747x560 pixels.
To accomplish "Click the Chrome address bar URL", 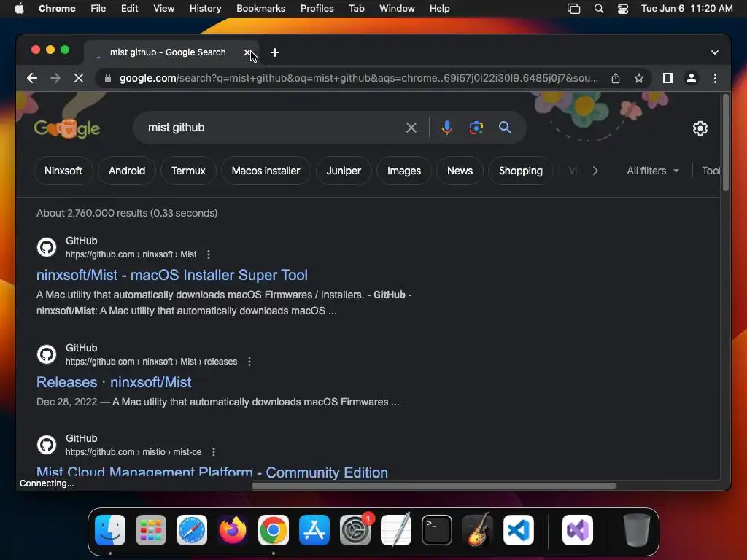I will pyautogui.click(x=358, y=78).
